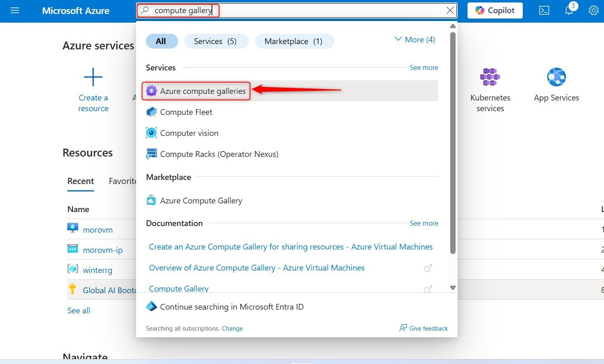The width and height of the screenshot is (604, 364).
Task: Click the dropdown scrollbar down arrow
Action: (453, 288)
